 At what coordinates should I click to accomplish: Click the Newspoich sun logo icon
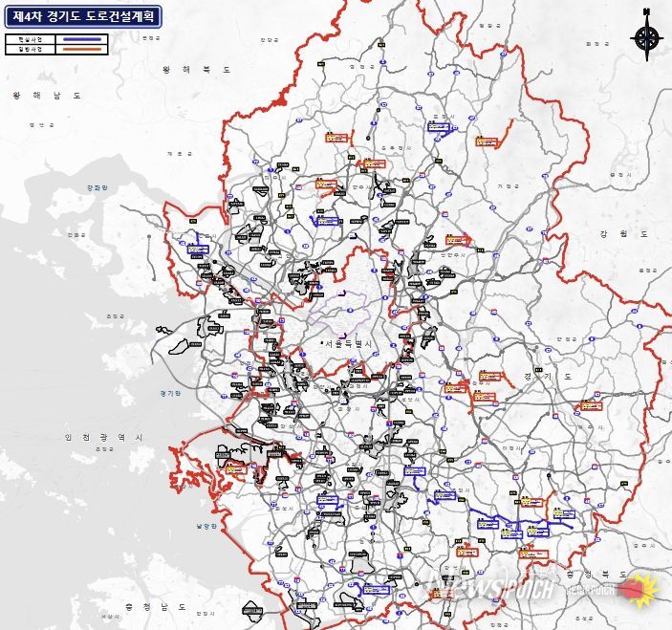[x=639, y=587]
